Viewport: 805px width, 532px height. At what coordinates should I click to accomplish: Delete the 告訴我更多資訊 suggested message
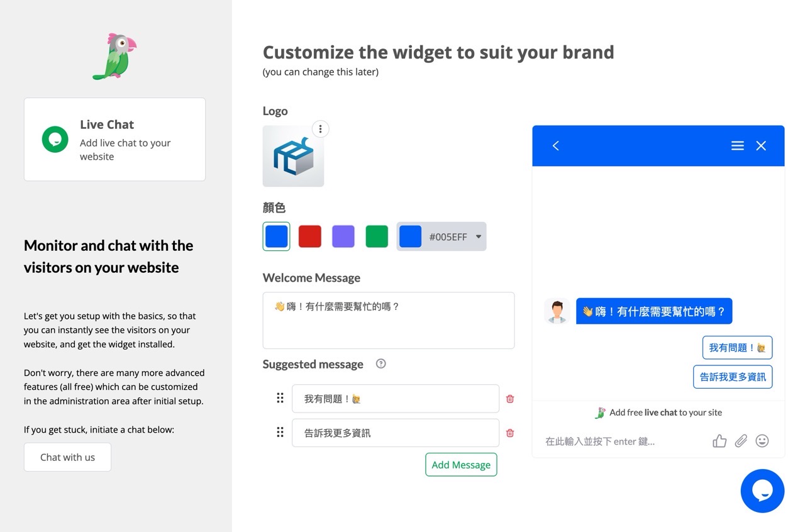click(x=510, y=433)
